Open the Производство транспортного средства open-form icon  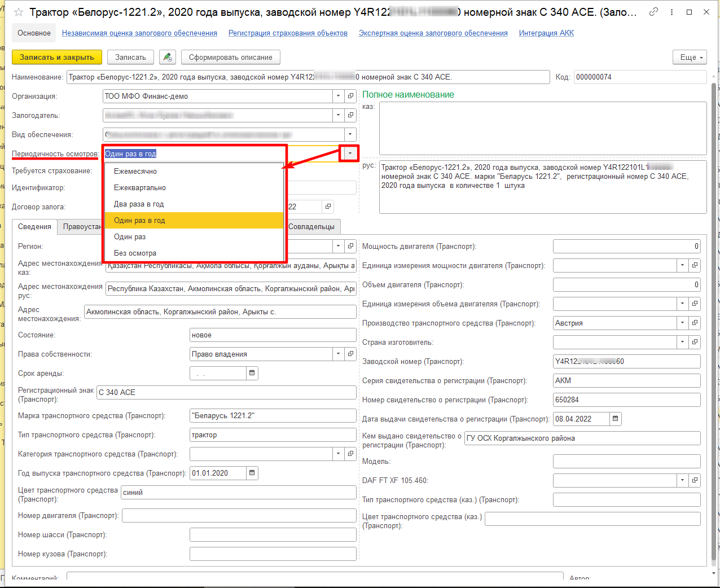(x=695, y=323)
